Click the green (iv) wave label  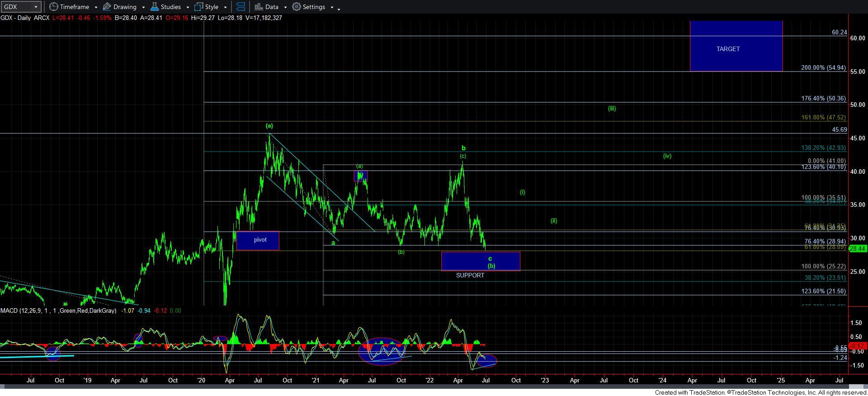667,156
